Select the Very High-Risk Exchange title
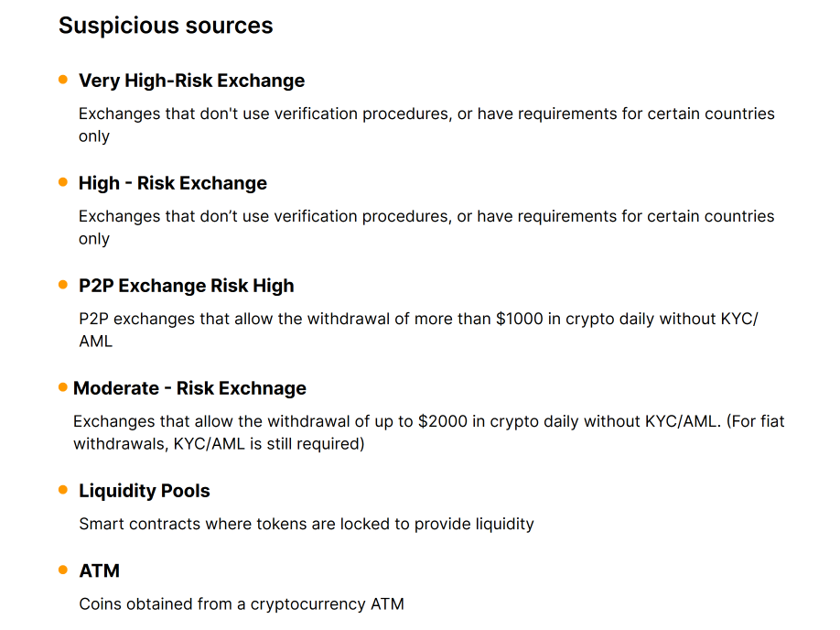840x630 pixels. click(x=191, y=81)
